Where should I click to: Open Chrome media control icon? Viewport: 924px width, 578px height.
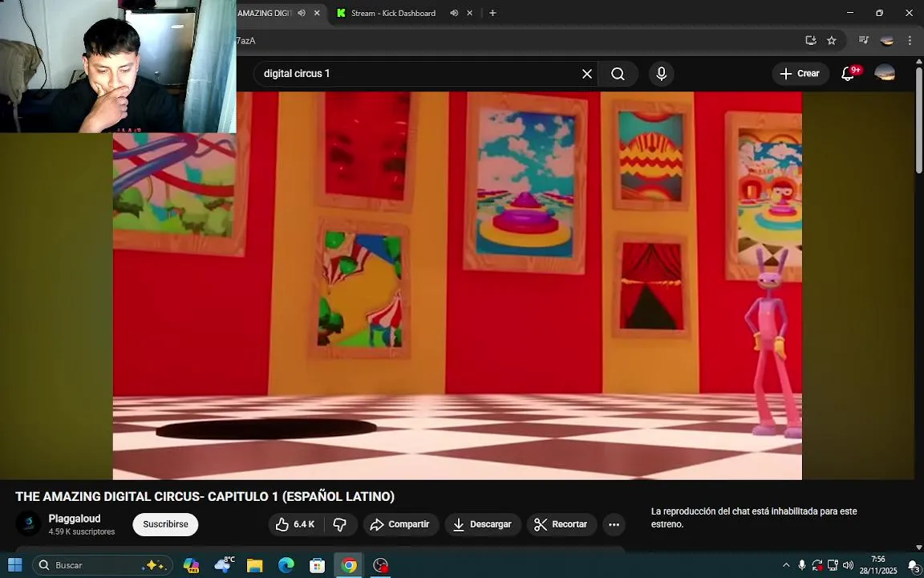tap(864, 40)
